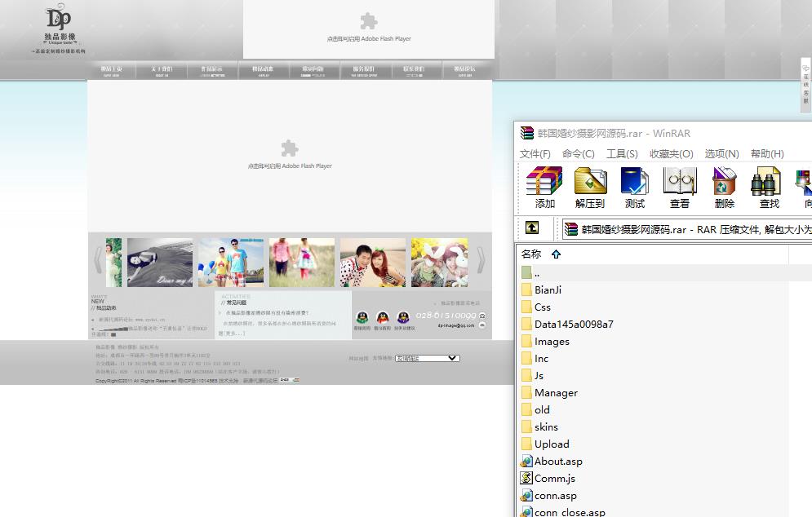Enable Adobe Flash Player in main content area
The height and width of the screenshot is (517, 812).
coord(290,154)
